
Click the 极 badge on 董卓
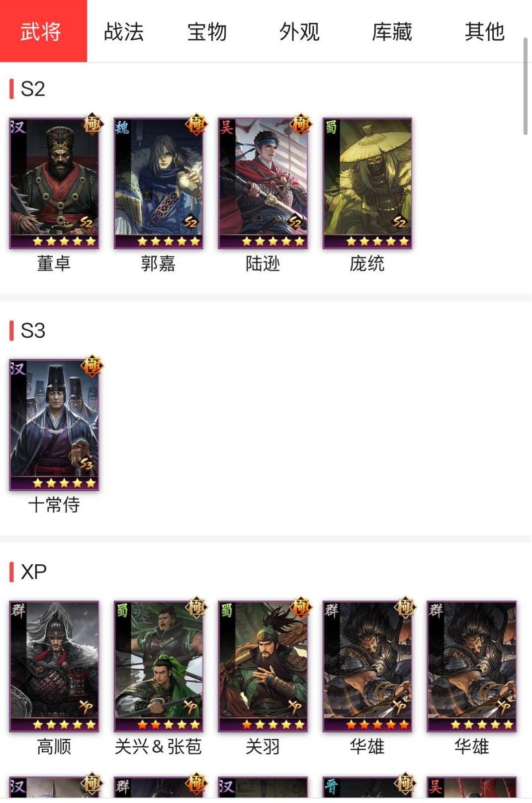[x=92, y=124]
